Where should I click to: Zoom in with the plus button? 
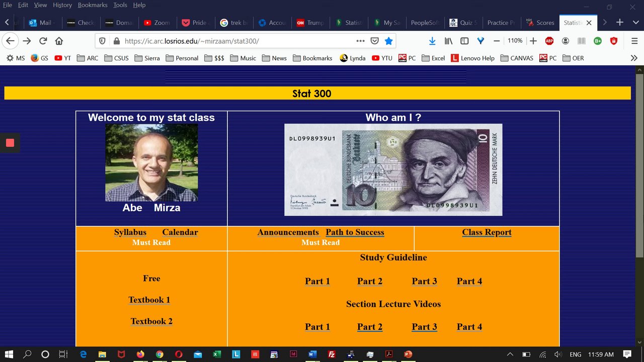click(533, 41)
